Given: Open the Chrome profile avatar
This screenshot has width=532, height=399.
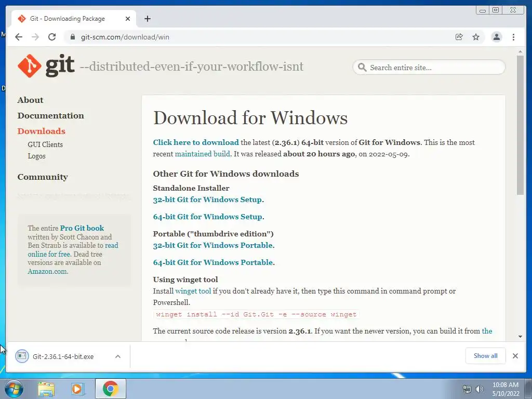Looking at the screenshot, I should point(496,37).
